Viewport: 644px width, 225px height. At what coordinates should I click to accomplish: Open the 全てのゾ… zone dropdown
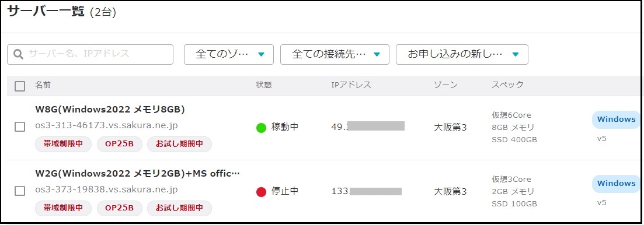coord(229,55)
